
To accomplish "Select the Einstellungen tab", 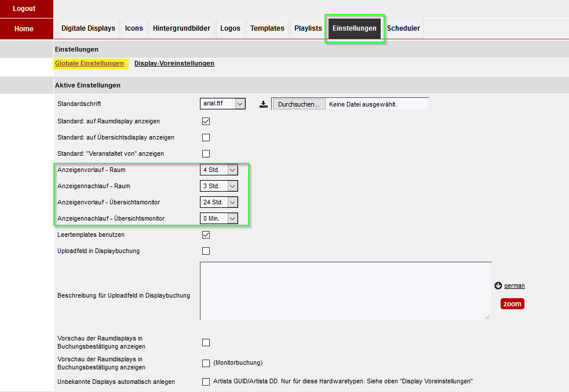I will click(x=355, y=28).
